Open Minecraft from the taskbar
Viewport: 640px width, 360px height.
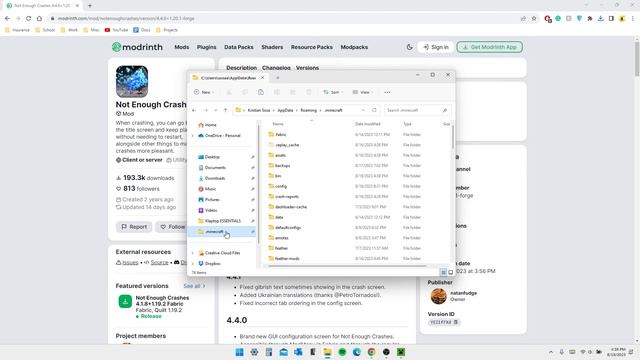click(x=401, y=352)
